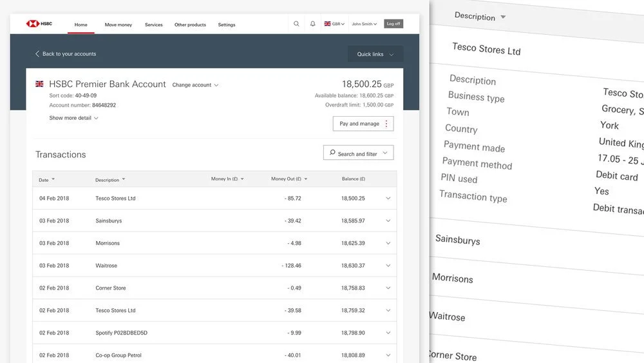Click the back arrow to your accounts
Viewport: 644px width, 363px height.
[x=37, y=54]
